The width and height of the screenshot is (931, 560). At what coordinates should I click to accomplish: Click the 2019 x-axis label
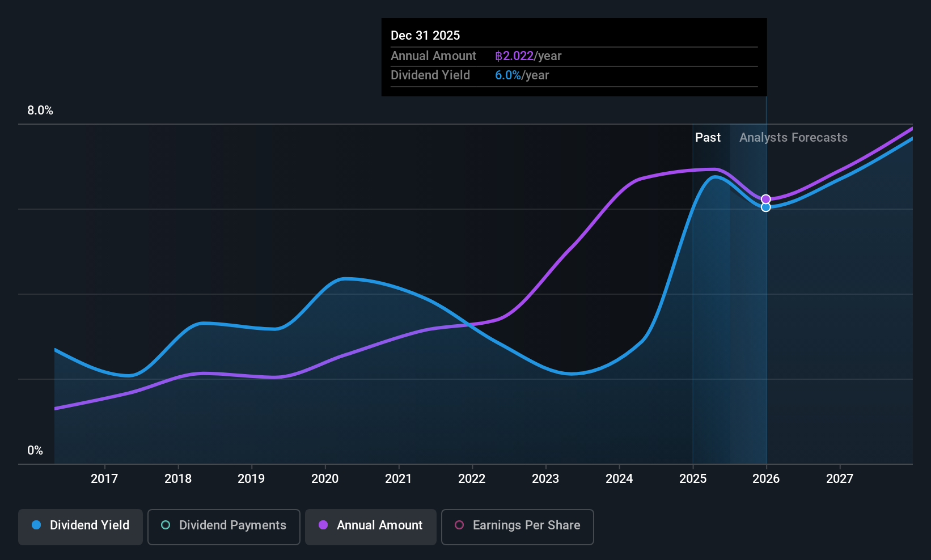(251, 479)
